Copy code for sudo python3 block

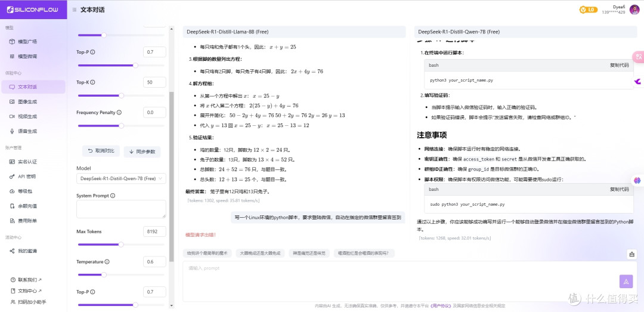619,190
